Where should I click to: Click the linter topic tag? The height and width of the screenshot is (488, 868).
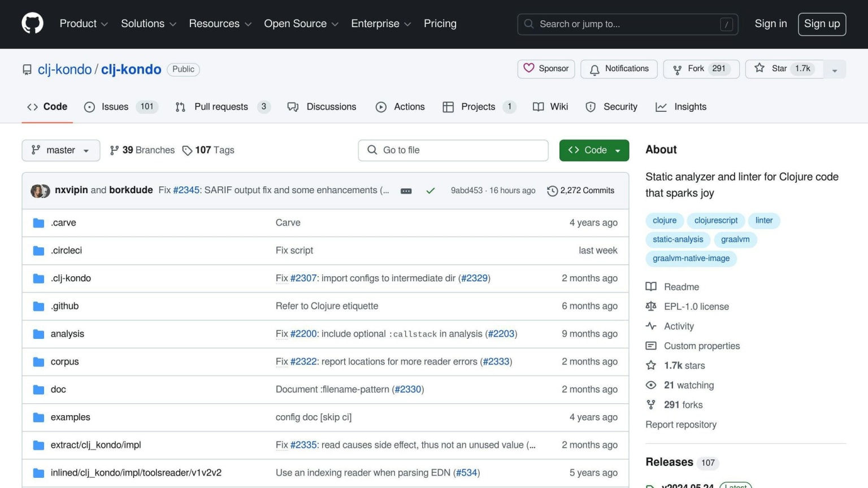pyautogui.click(x=764, y=220)
